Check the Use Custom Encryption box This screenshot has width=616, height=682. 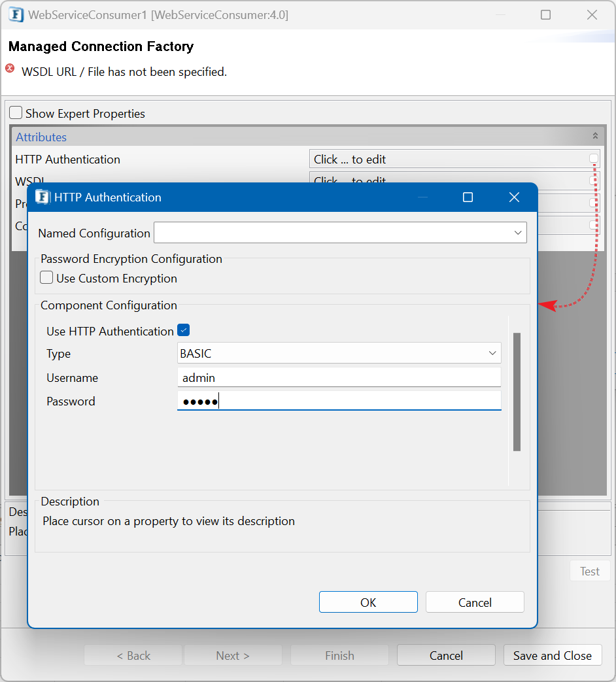pyautogui.click(x=46, y=278)
